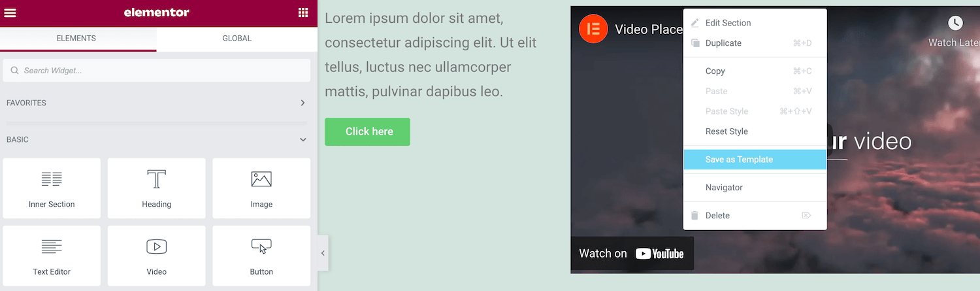This screenshot has width=980, height=291.
Task: Click the green Click here button
Action: point(367,131)
